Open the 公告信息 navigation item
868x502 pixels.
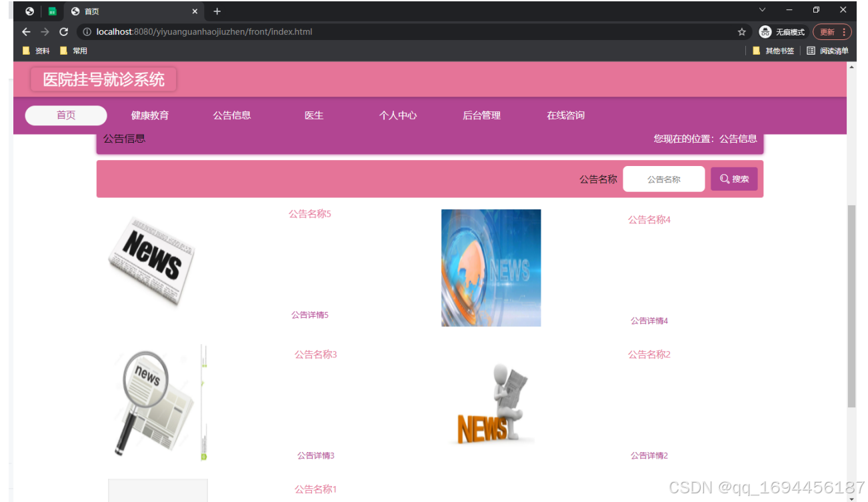232,115
